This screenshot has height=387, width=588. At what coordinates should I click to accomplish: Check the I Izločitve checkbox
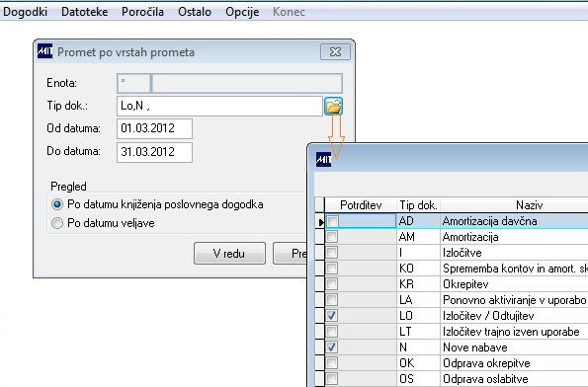[x=332, y=253]
